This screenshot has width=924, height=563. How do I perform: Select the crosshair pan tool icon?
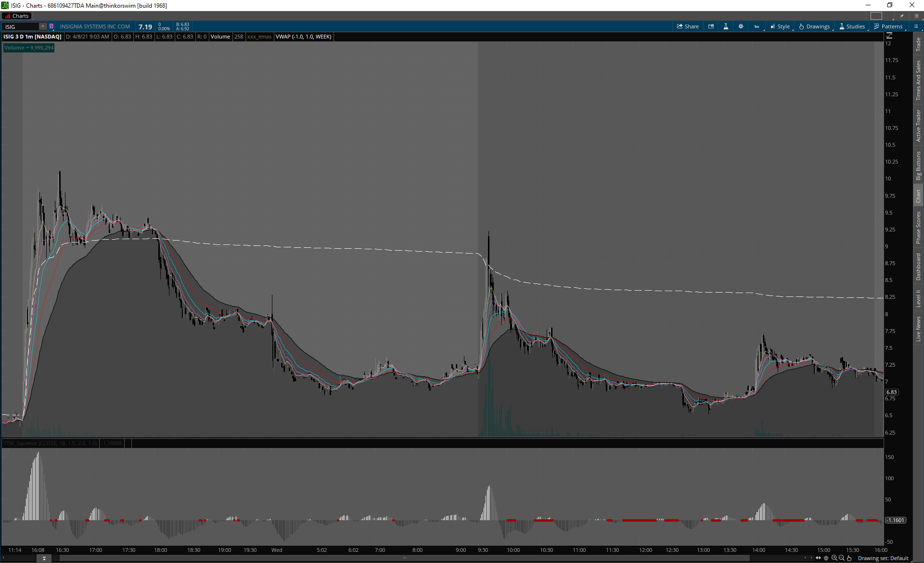826,558
